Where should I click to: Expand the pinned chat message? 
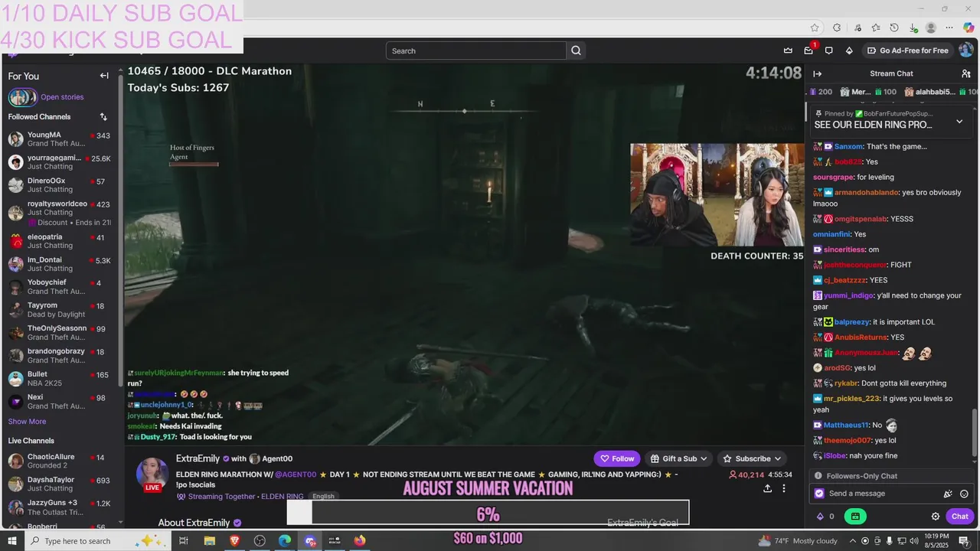(x=959, y=122)
